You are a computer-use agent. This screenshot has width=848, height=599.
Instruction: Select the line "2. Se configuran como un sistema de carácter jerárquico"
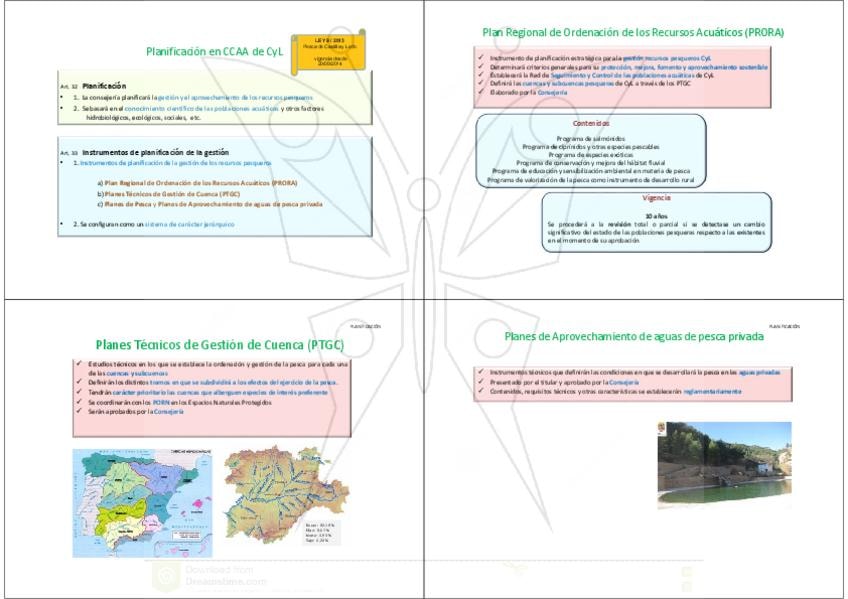(x=154, y=224)
